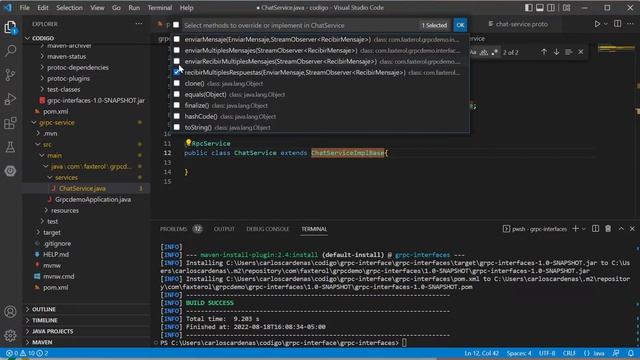Open the Explorer view in activity bar
The image size is (640, 360).
point(10,27)
